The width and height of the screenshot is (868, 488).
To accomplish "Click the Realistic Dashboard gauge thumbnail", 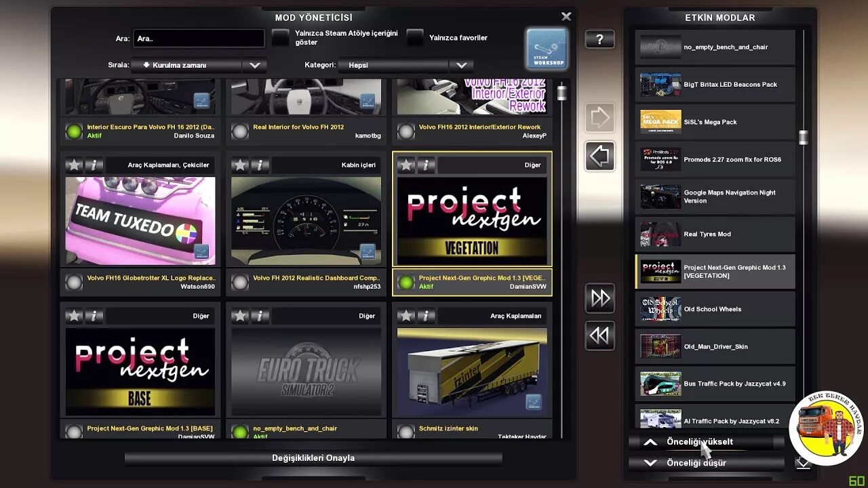I will [306, 221].
